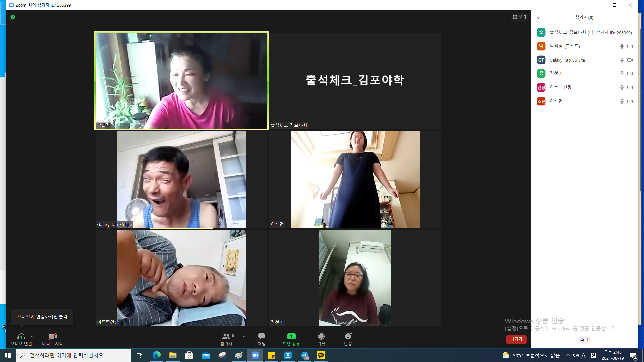644x362 pixels.
Task: Click the green 화면 공유 share screen icon
Action: point(291,336)
